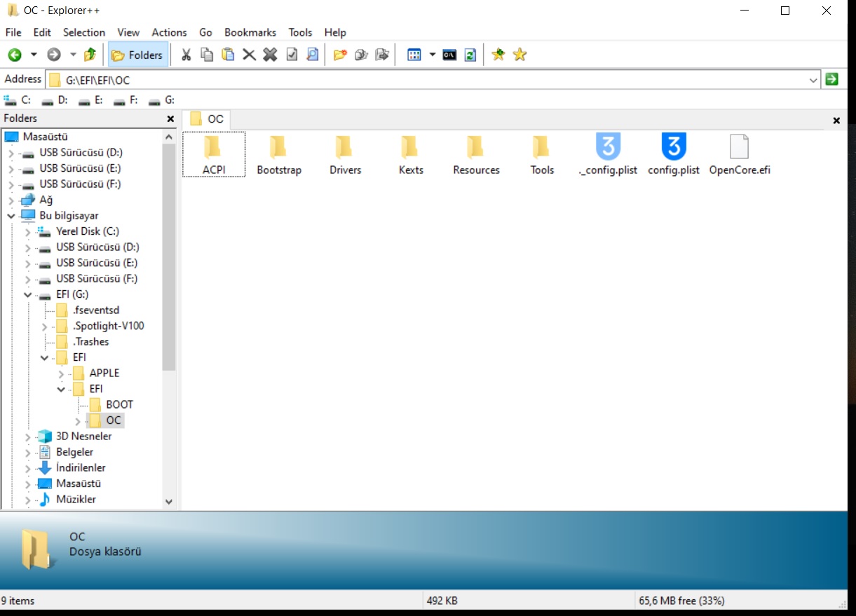Go up one folder level
This screenshot has height=616, width=856.
90,55
